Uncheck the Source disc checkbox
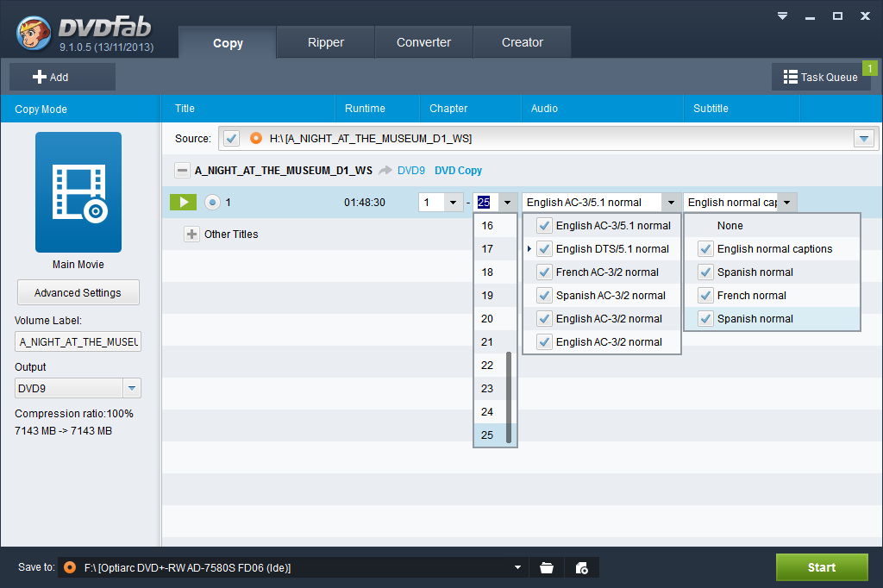 (230, 138)
